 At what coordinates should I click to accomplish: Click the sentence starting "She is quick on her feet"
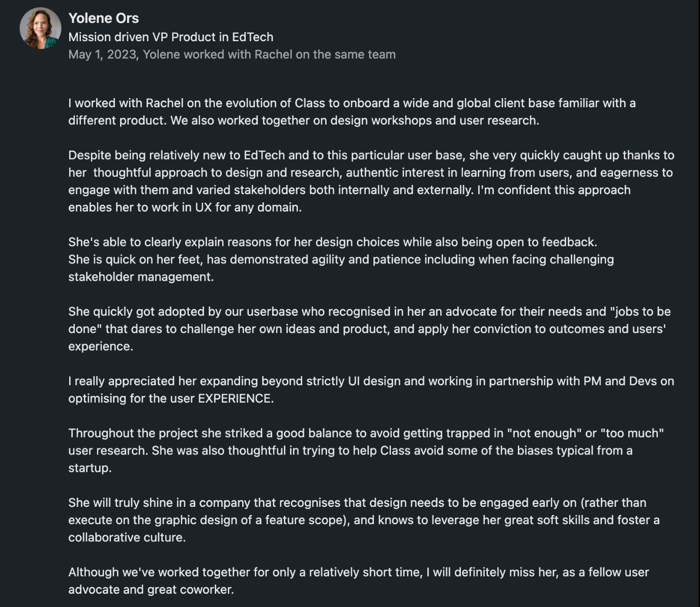[341, 260]
